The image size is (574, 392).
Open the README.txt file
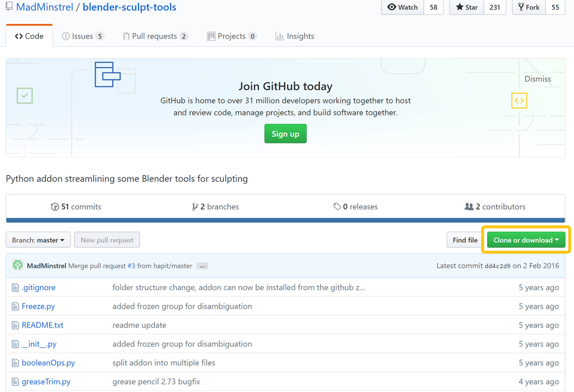click(x=43, y=325)
